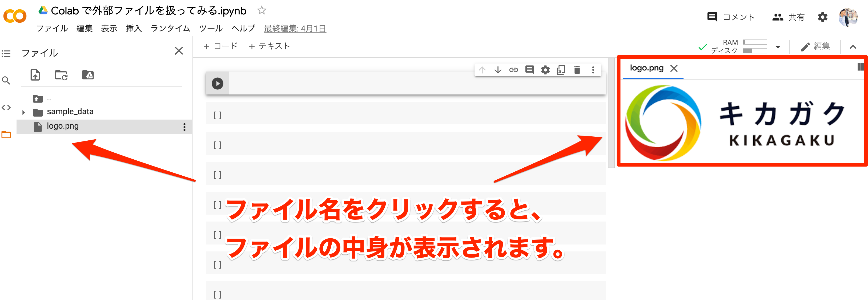Viewport: 868px width, 300px height.
Task: Collapse header with chevron up
Action: tap(853, 47)
